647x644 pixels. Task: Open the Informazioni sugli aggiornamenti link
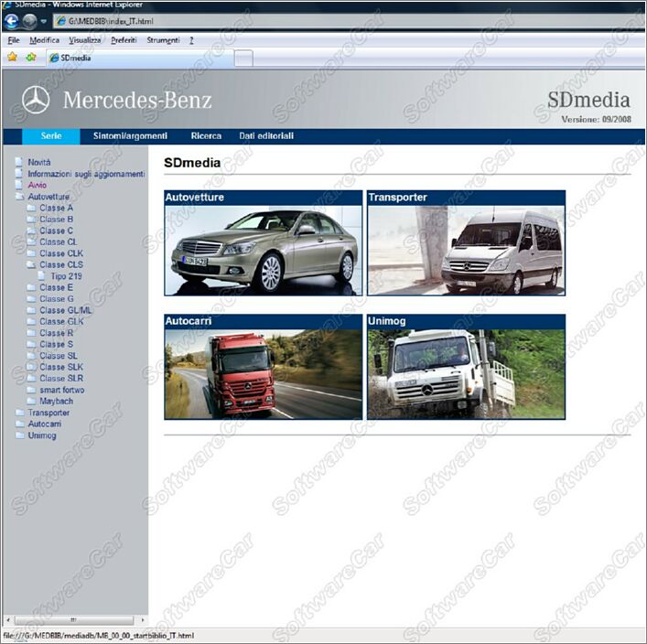(x=86, y=174)
